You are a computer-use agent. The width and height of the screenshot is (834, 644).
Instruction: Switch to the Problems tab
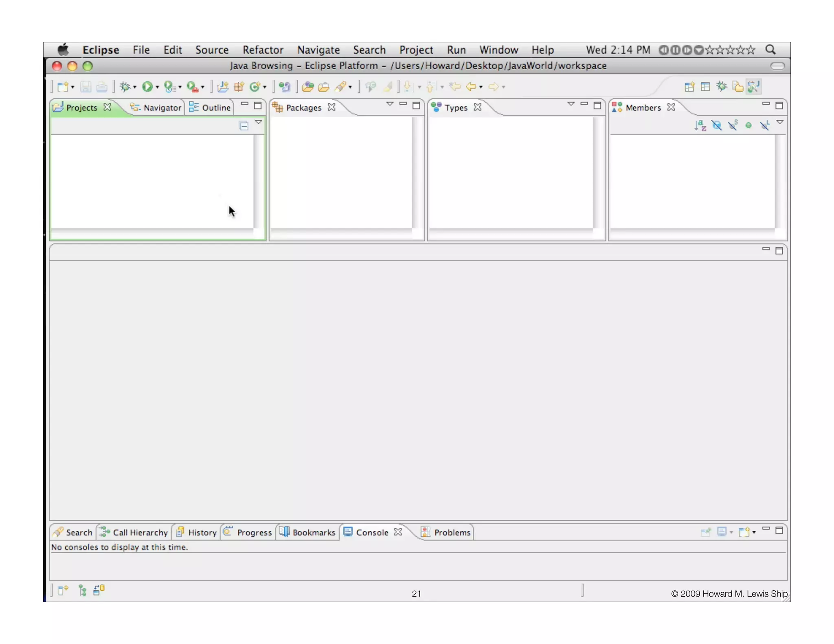446,532
